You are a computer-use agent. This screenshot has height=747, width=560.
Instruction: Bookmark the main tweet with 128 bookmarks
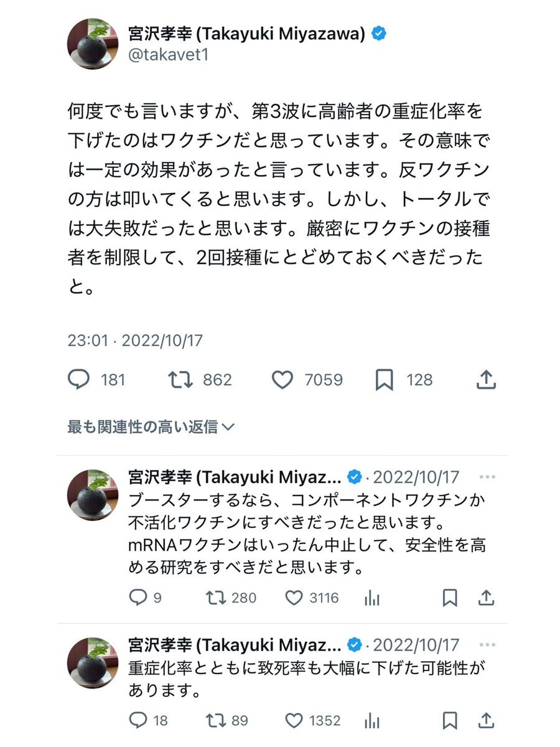(385, 379)
